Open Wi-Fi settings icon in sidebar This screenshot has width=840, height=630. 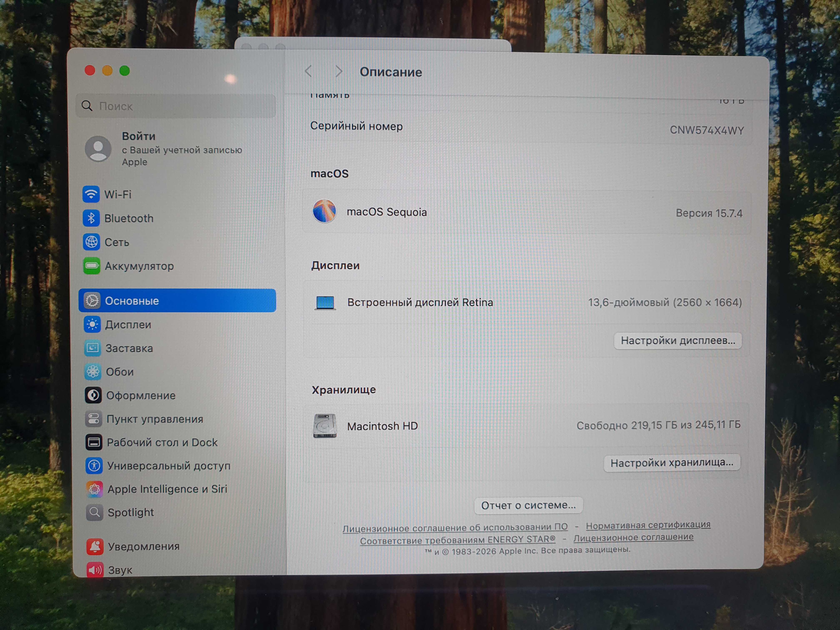click(91, 194)
